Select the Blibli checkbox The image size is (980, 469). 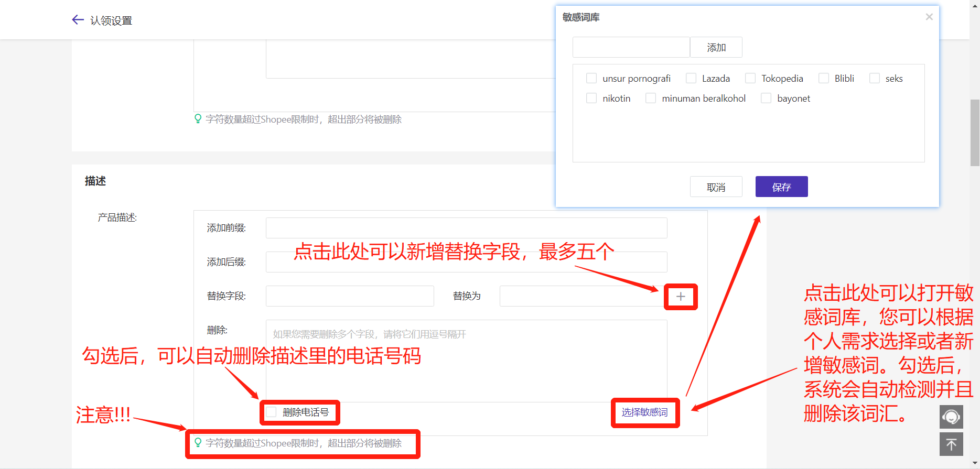click(x=824, y=78)
